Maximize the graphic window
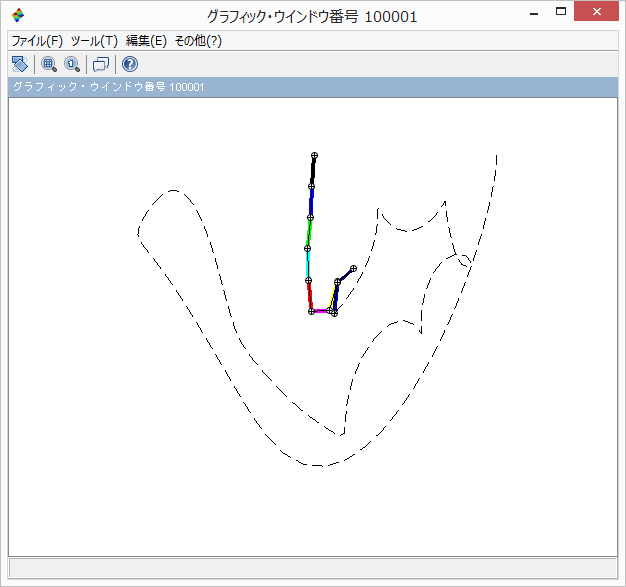The width and height of the screenshot is (626, 587). pyautogui.click(x=561, y=12)
